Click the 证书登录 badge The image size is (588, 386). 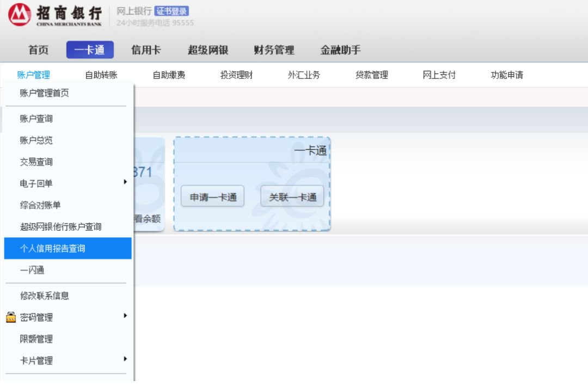172,11
